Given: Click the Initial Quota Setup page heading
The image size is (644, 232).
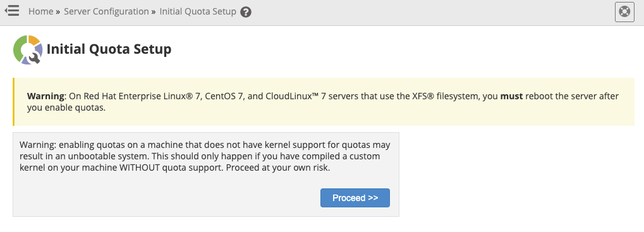Looking at the screenshot, I should [109, 49].
